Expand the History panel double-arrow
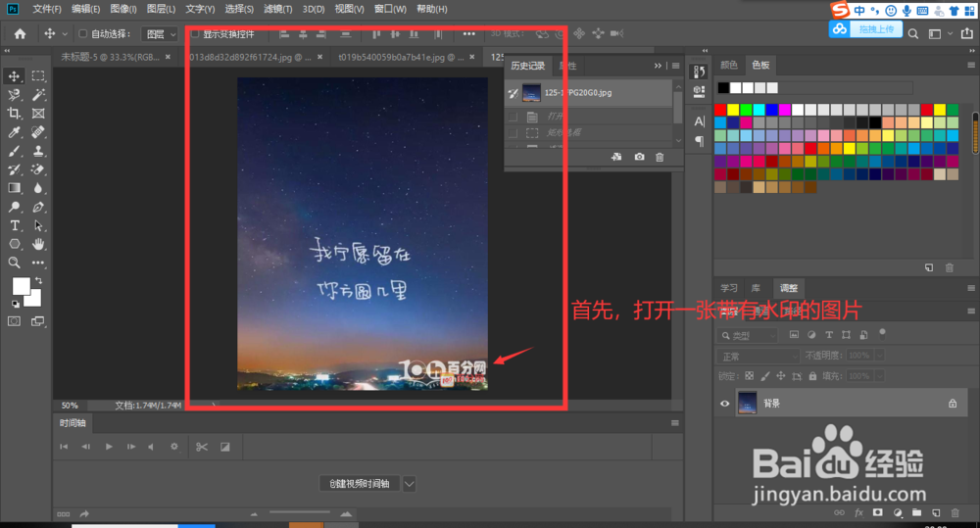 [658, 66]
